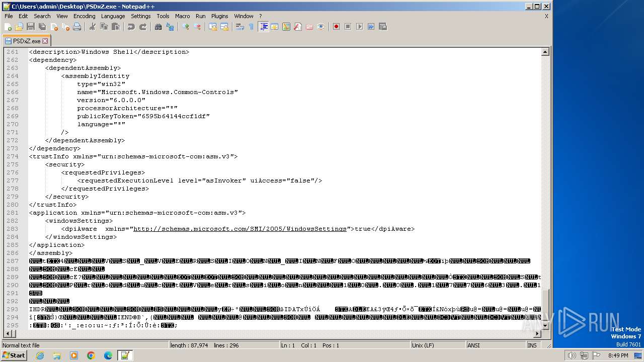The width and height of the screenshot is (644, 362).
Task: Open the View menu
Action: [x=62, y=16]
